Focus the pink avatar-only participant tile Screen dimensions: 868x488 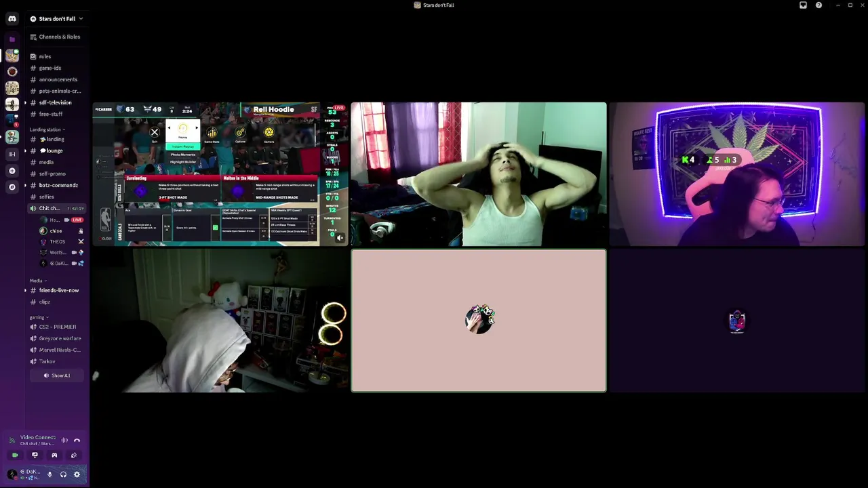pos(479,321)
